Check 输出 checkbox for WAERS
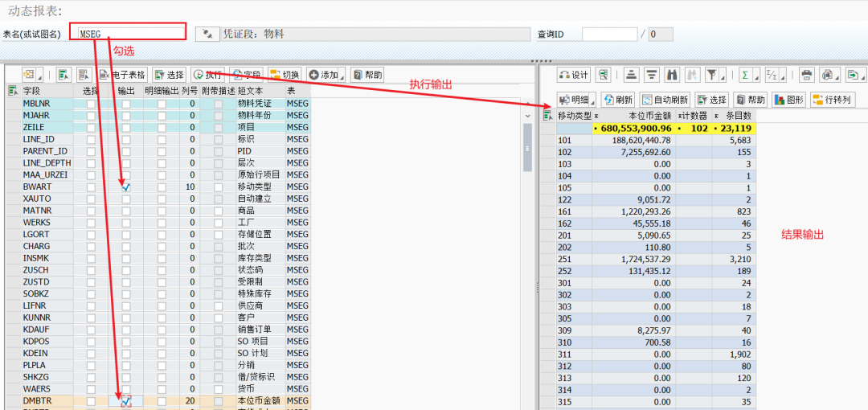The height and width of the screenshot is (410, 868). point(126,389)
